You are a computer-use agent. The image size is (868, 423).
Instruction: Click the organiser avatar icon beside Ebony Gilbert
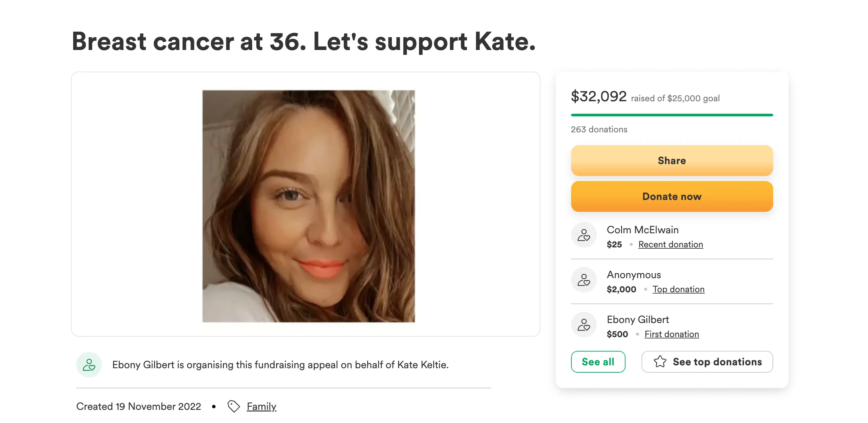89,365
